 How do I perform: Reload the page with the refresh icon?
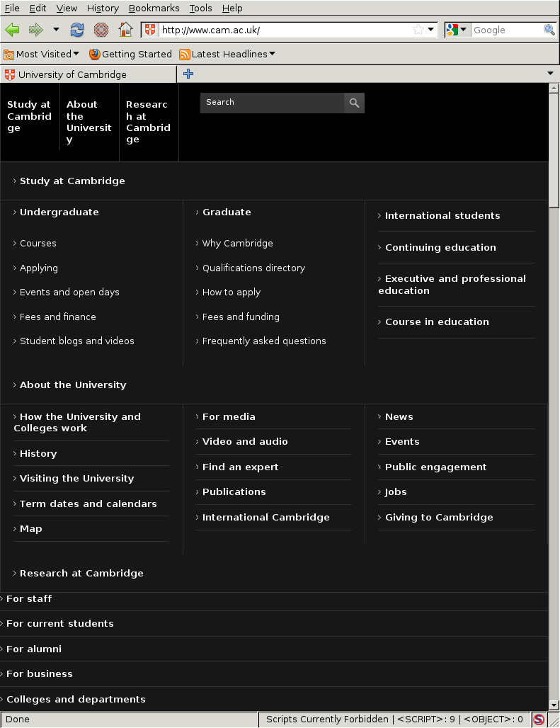coord(77,30)
